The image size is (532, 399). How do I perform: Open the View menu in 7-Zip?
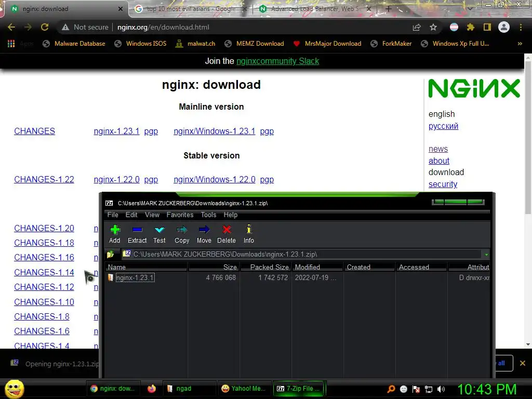[x=152, y=215]
